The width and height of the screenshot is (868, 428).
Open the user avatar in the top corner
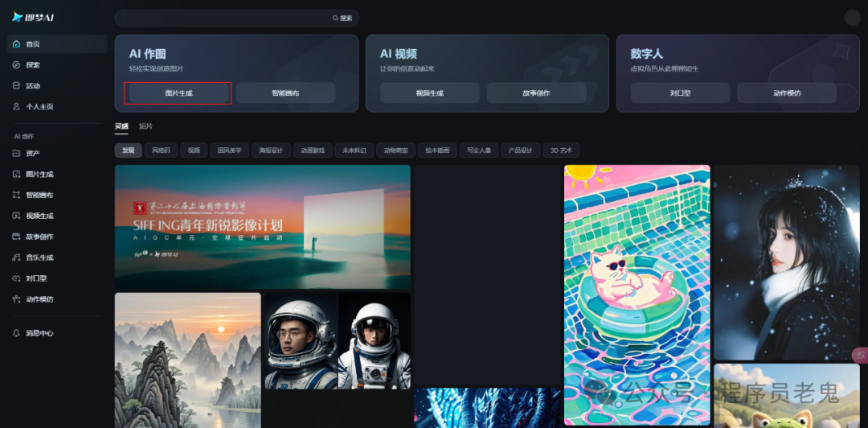[x=852, y=18]
